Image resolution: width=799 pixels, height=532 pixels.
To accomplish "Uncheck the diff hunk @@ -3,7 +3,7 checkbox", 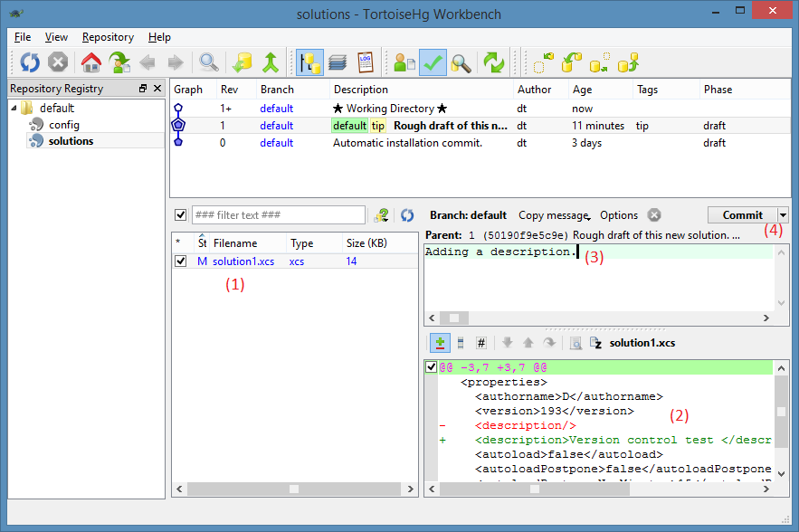I will (x=431, y=367).
